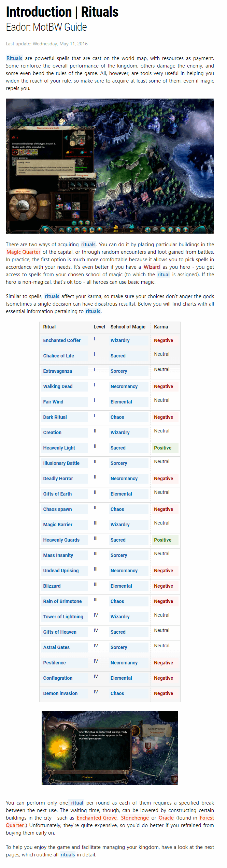The image size is (227, 868).
Task: Open the Astral Gates ritual
Action: pos(56,647)
